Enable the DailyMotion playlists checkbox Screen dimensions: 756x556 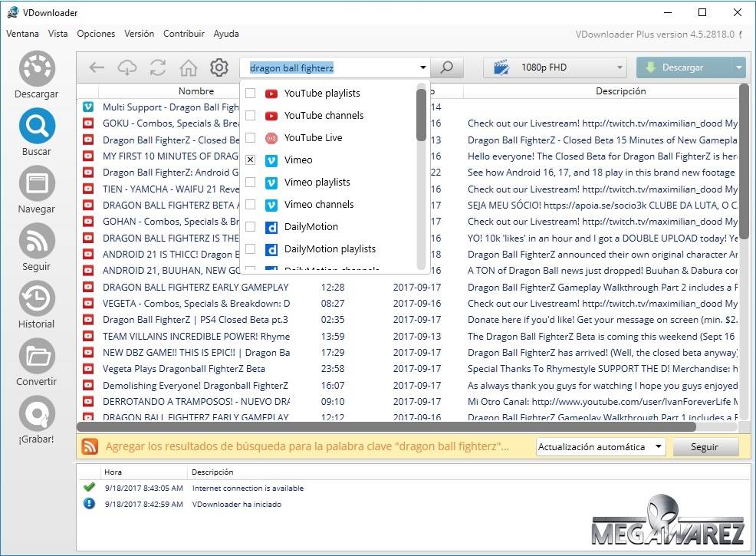click(250, 248)
